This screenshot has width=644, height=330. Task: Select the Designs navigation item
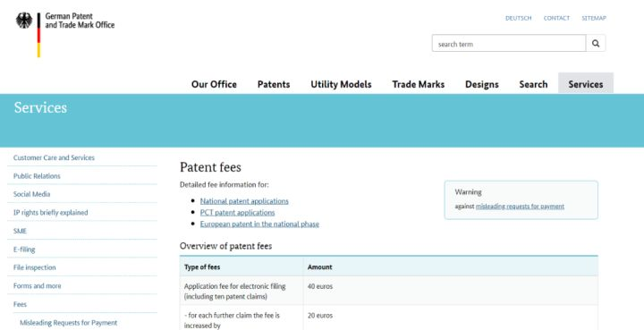pos(482,84)
